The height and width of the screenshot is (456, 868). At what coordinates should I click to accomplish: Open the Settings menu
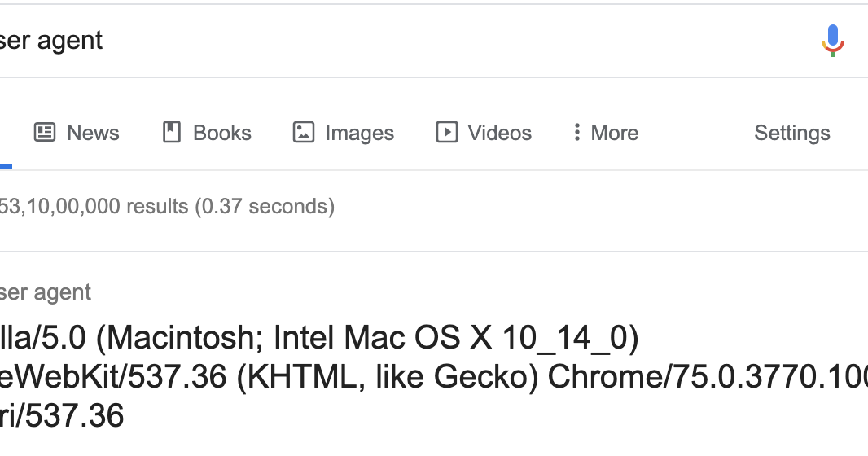tap(791, 133)
